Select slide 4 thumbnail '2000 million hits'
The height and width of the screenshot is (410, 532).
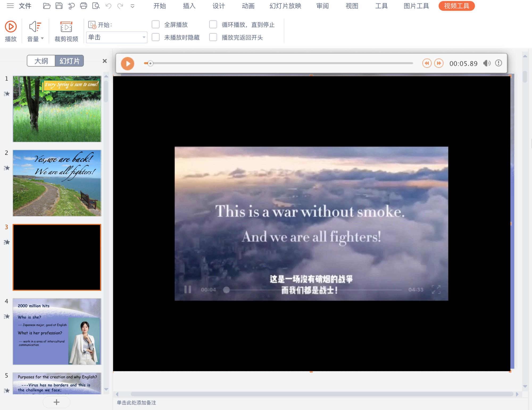click(x=57, y=331)
